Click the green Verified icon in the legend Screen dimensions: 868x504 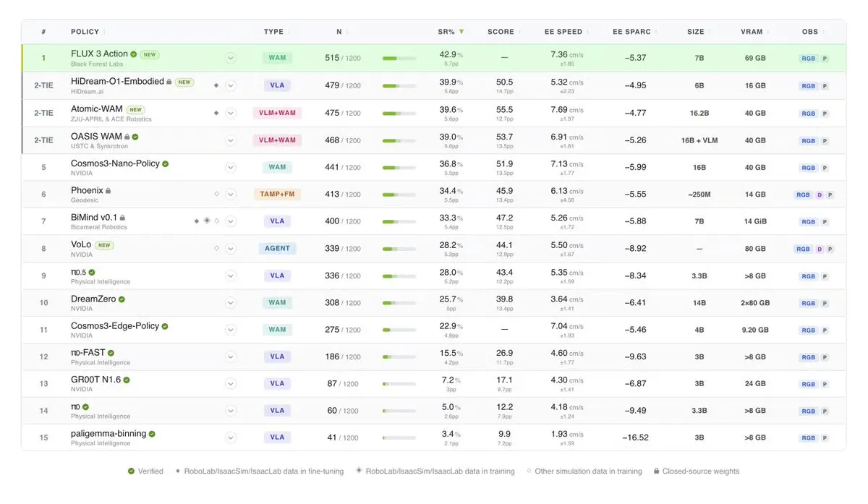pyautogui.click(x=131, y=471)
